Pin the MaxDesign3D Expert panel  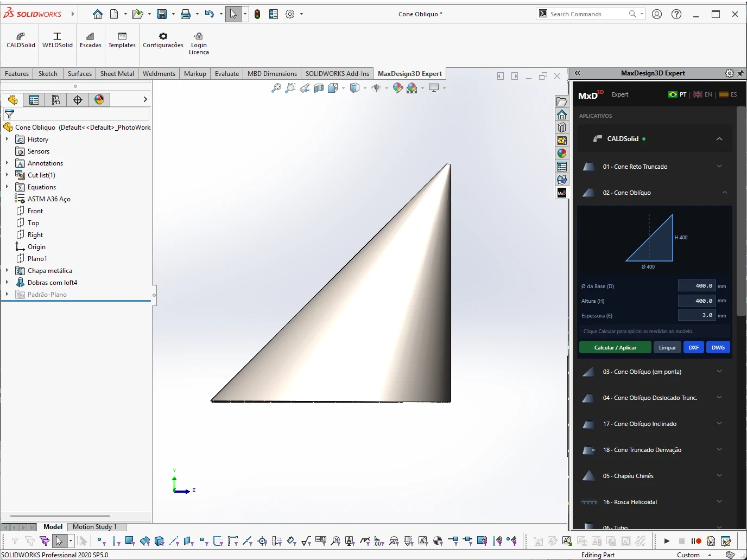pos(740,73)
